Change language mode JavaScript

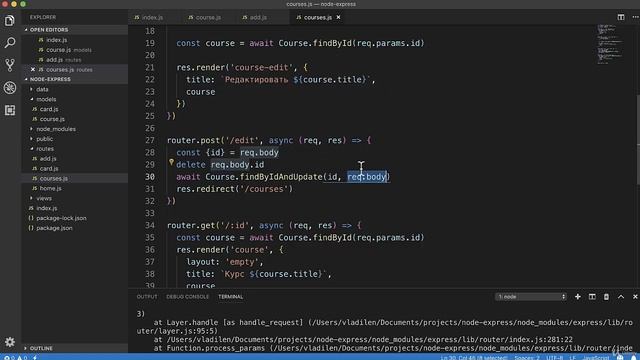pos(596,358)
